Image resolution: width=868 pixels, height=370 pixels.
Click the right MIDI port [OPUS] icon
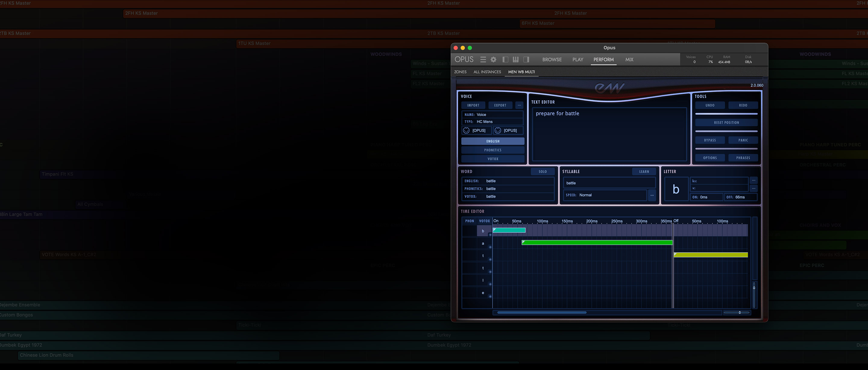click(498, 131)
